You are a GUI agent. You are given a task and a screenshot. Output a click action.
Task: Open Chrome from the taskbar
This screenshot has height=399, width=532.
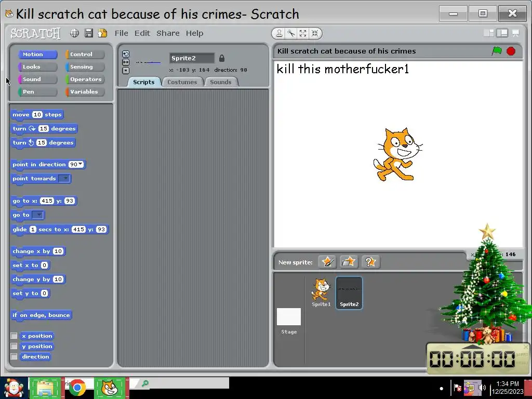click(77, 388)
